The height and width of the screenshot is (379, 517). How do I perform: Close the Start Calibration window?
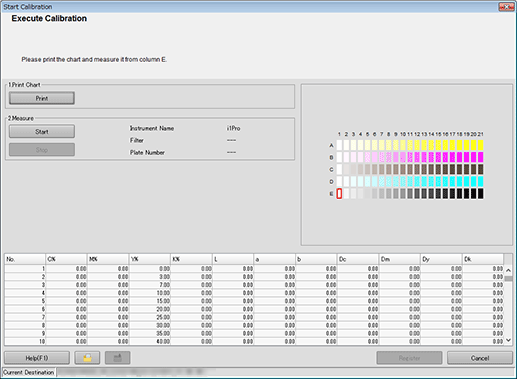(506, 7)
